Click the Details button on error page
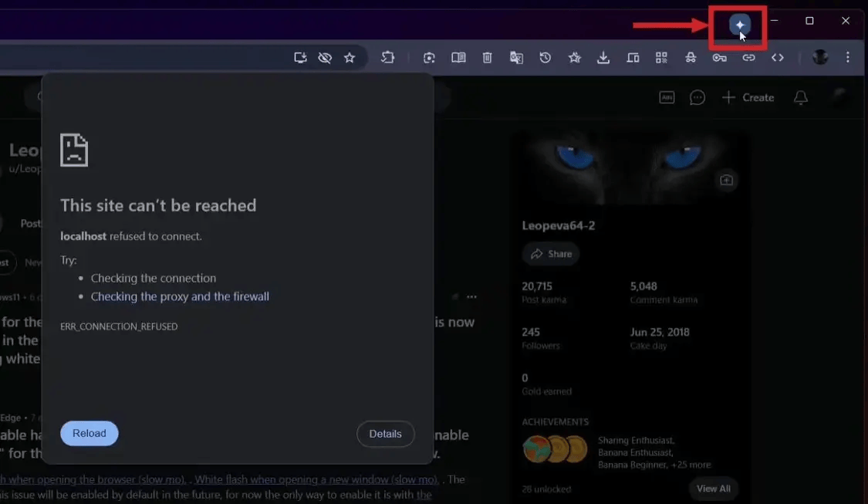 pyautogui.click(x=385, y=434)
